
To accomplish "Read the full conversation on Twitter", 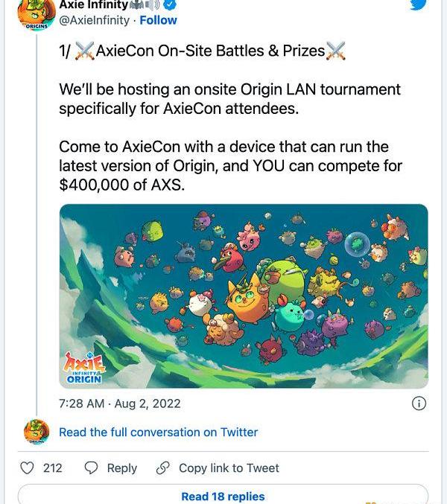I will pos(158,432).
